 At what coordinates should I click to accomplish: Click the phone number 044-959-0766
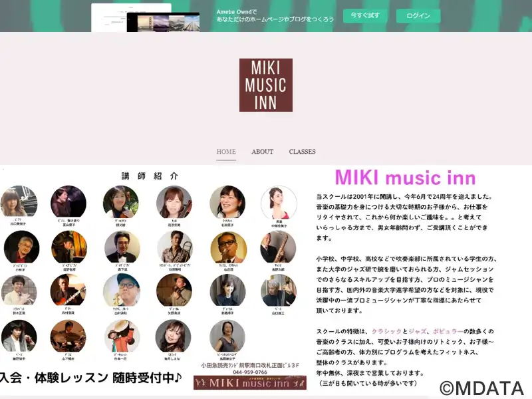coord(250,372)
